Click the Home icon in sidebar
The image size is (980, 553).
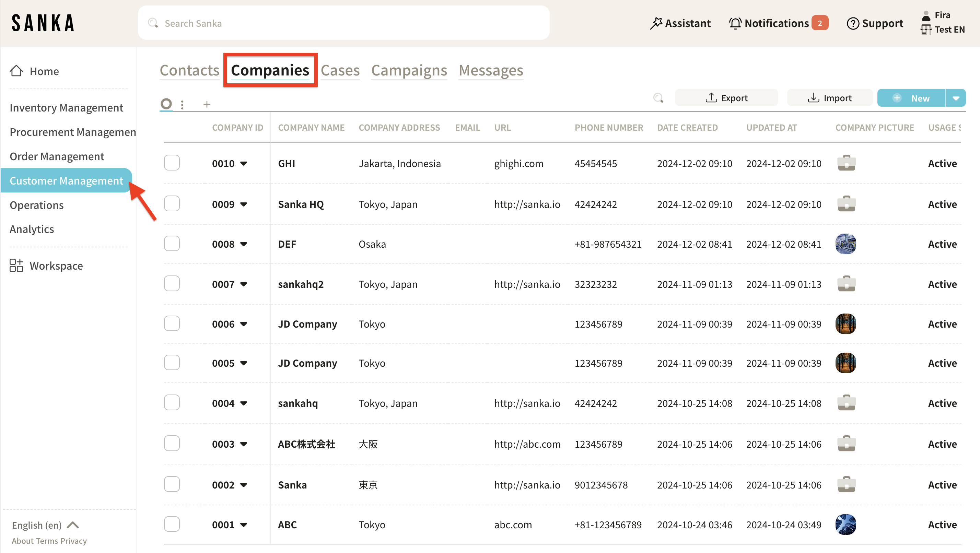coord(16,71)
